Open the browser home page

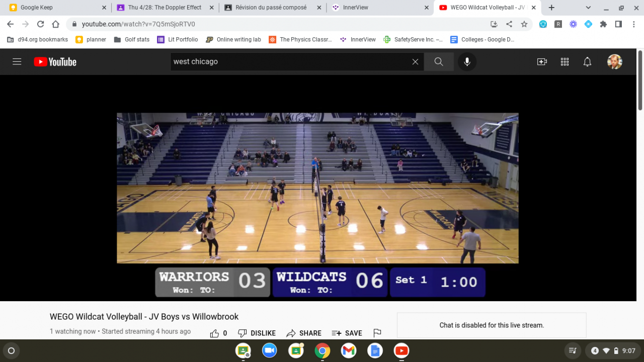tap(55, 24)
